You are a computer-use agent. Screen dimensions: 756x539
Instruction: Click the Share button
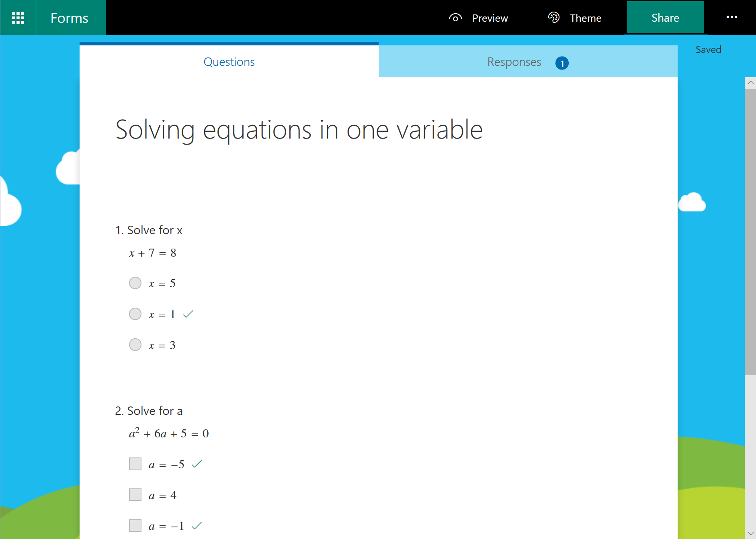click(x=665, y=17)
